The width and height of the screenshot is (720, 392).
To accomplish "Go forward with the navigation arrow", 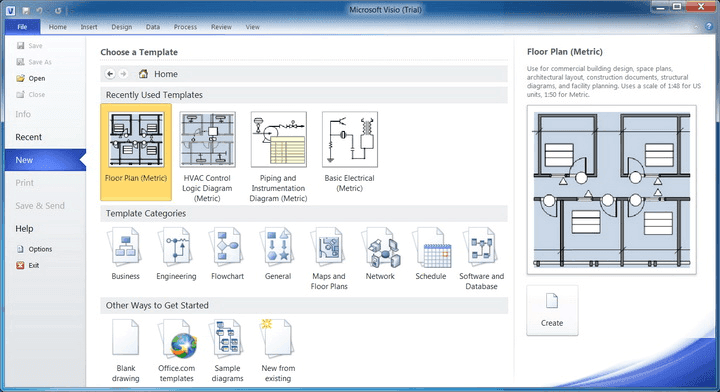I will click(123, 74).
